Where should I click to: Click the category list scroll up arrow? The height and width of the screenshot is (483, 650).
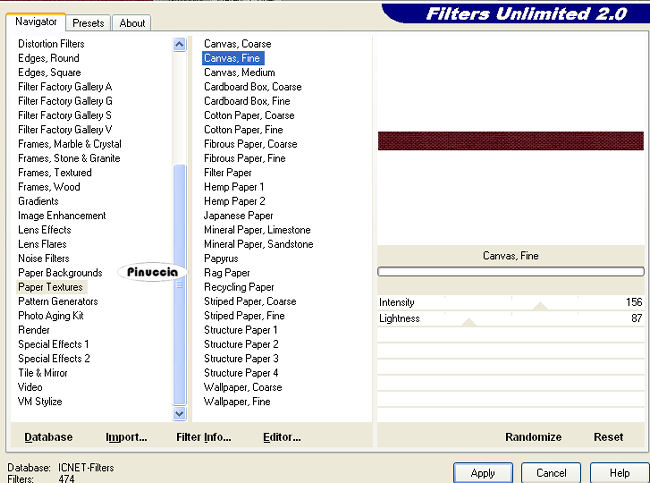(x=179, y=44)
